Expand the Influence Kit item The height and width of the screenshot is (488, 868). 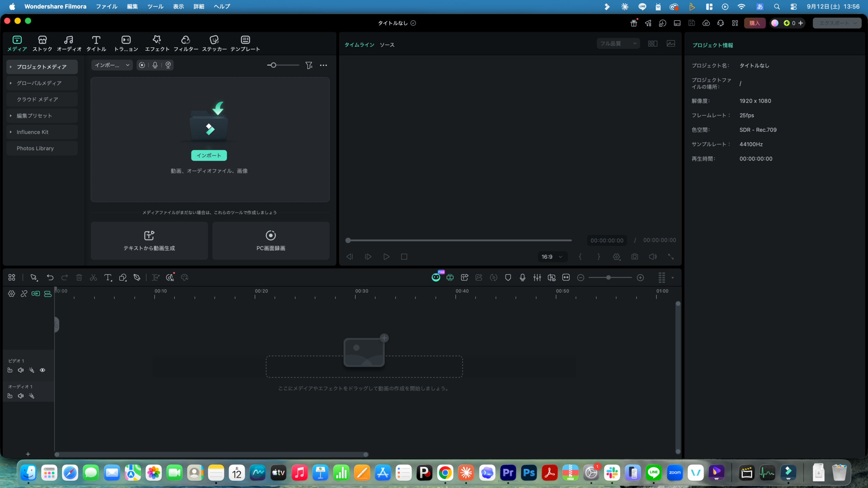11,132
